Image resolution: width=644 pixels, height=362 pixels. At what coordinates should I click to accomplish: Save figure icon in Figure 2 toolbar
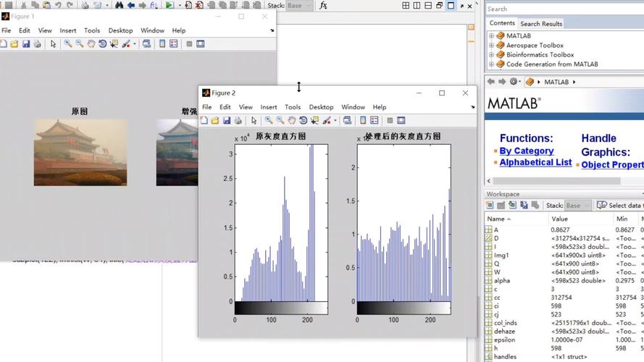(x=226, y=120)
